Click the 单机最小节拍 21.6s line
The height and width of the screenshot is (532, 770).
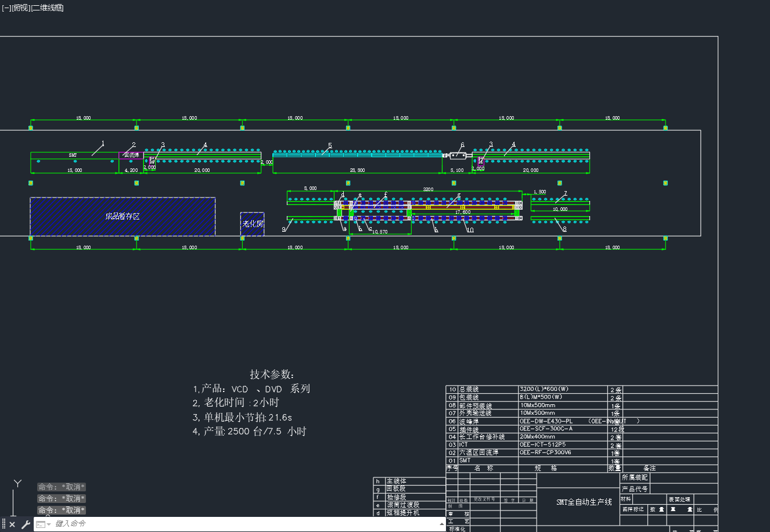tap(242, 417)
